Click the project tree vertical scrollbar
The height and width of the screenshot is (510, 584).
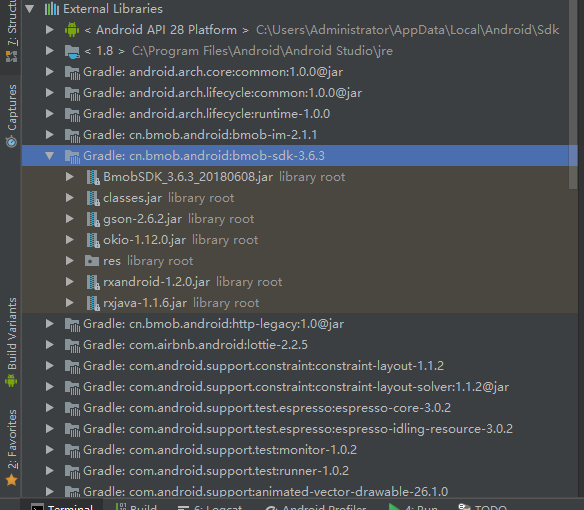click(x=573, y=94)
